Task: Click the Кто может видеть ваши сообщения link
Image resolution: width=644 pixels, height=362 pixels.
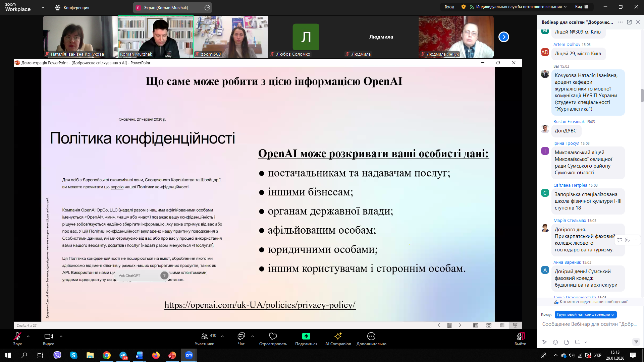Action: 593,302
